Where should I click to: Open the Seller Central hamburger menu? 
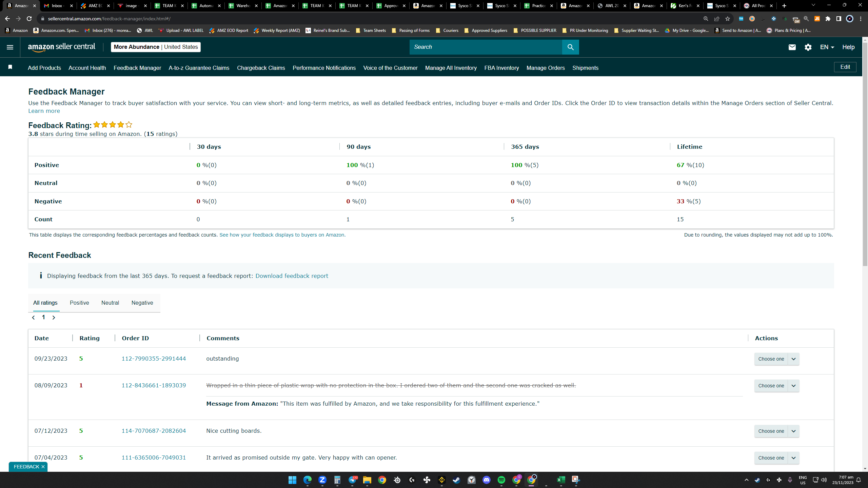(x=10, y=47)
